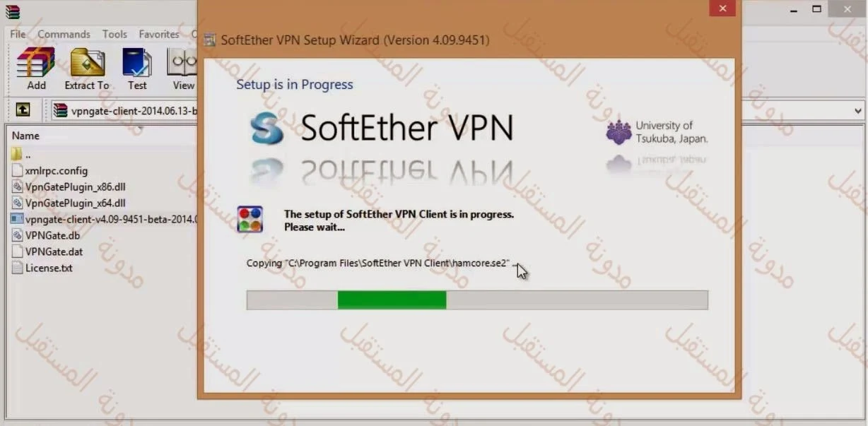
Task: Click the Add archive toolbar icon
Action: pyautogui.click(x=36, y=69)
